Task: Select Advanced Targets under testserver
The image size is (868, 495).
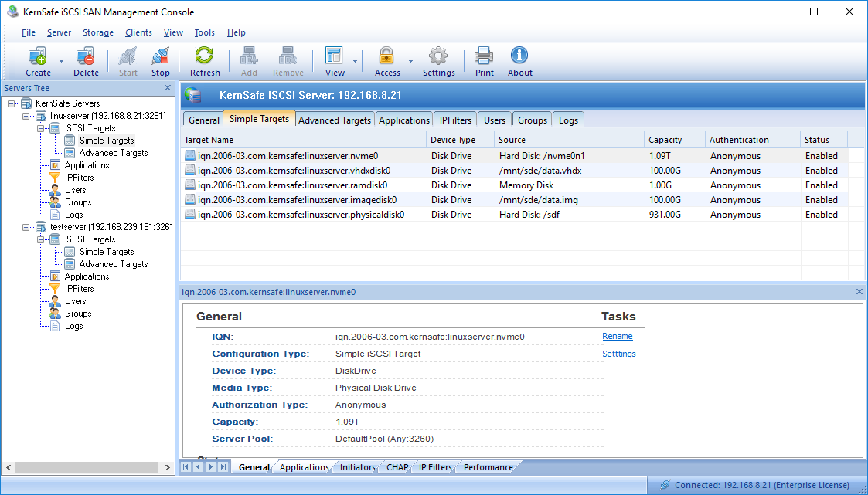Action: [114, 264]
